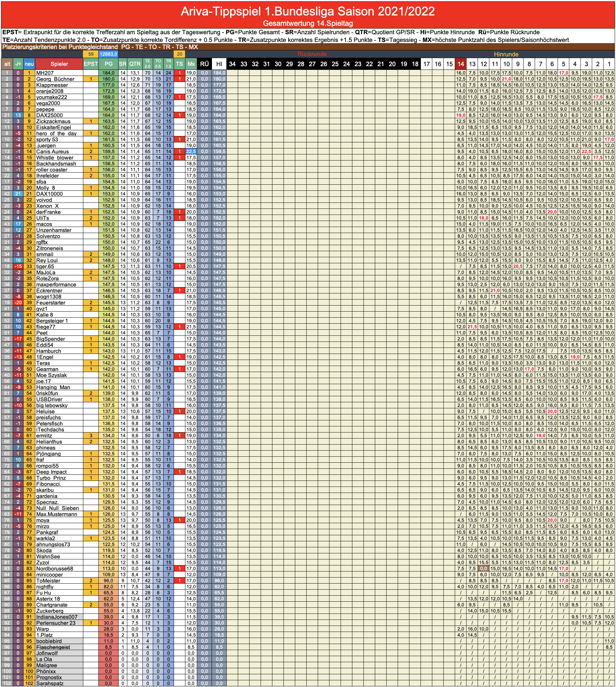Viewport: 616px width, 687px height.
Task: Click player name 'Rey Loui'
Action: 47,260
